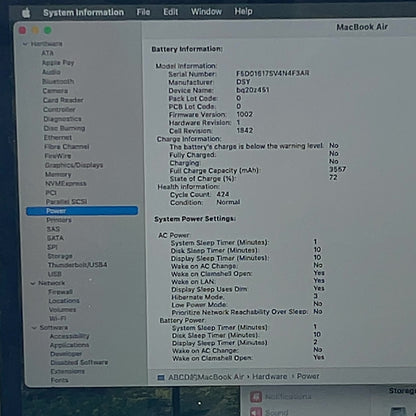Click the State of Charge value 72
This screenshot has width=416, height=416.
point(333,177)
